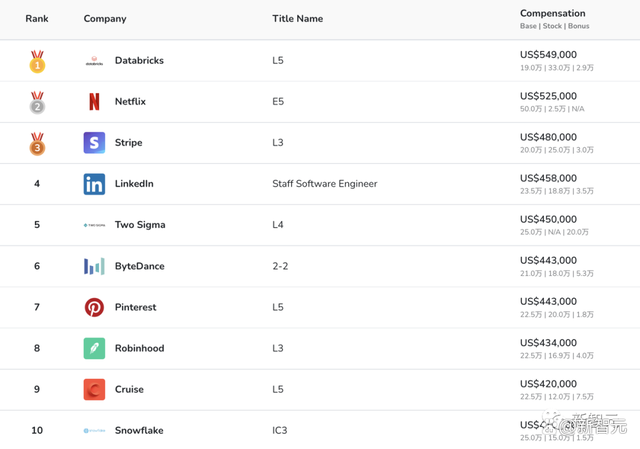Click the Pinterest logo icon
Image resolution: width=640 pixels, height=449 pixels.
click(x=94, y=307)
